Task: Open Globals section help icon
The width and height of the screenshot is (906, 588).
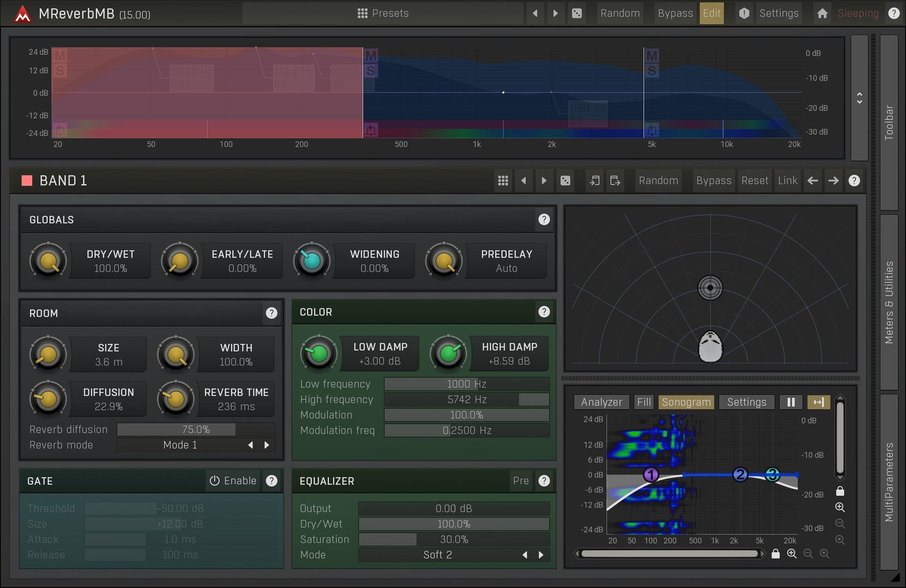Action: [x=544, y=220]
